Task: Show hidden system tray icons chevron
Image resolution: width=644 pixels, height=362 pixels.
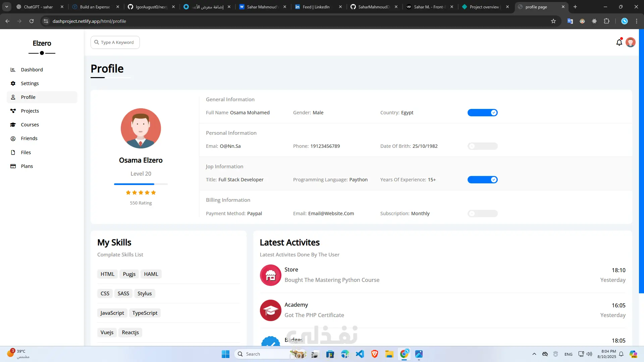Action: [534, 354]
